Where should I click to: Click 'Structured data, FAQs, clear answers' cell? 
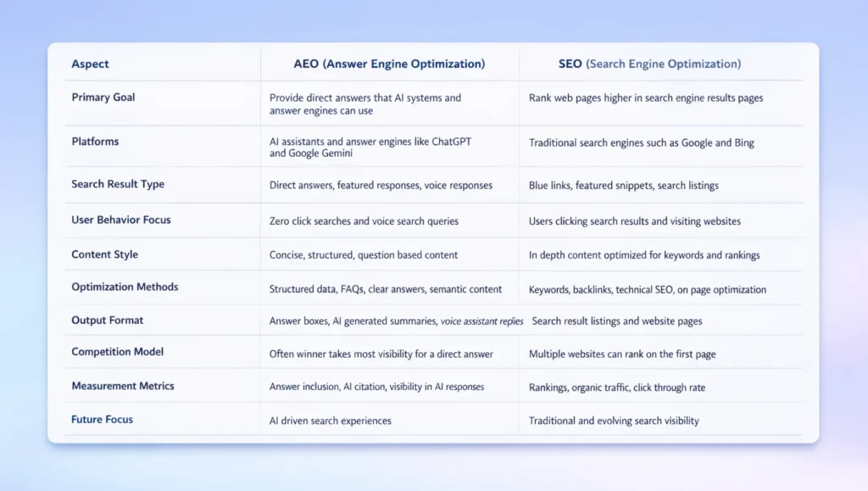386,289
